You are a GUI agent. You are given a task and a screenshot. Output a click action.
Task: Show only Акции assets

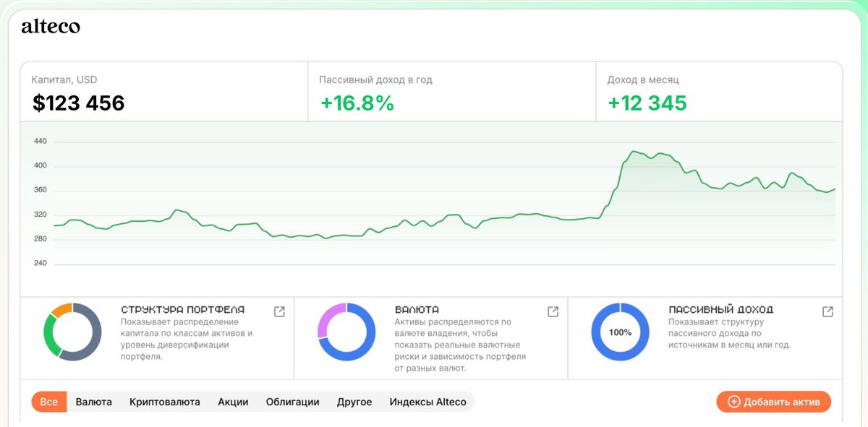pyautogui.click(x=233, y=402)
